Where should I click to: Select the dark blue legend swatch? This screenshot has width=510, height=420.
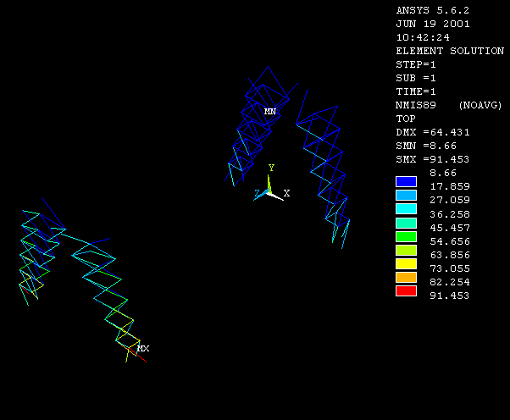pyautogui.click(x=407, y=181)
